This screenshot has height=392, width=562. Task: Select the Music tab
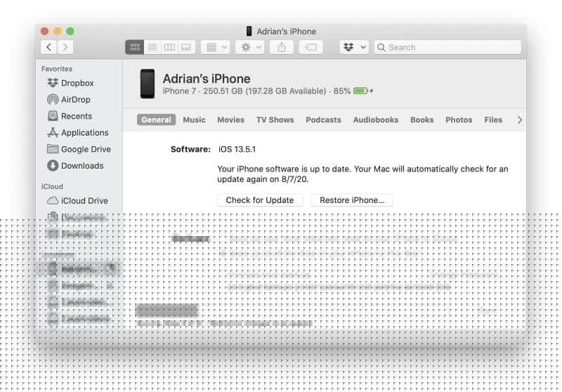(x=194, y=120)
